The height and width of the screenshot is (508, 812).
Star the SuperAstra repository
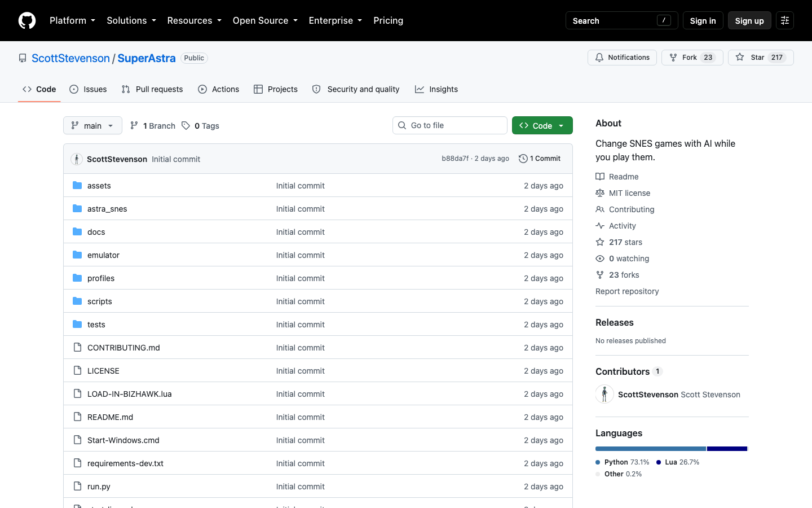[x=761, y=58]
